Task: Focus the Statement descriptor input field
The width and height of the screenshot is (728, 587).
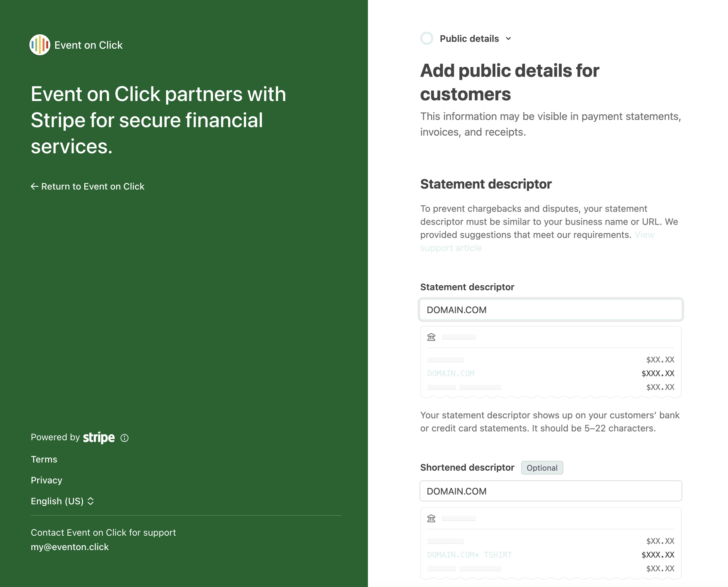Action: (x=551, y=310)
